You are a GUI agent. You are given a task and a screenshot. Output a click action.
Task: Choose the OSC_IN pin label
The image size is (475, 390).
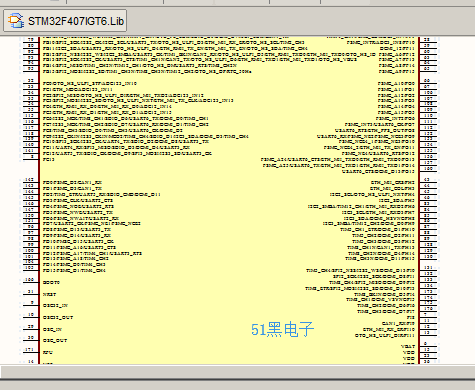pos(52,329)
